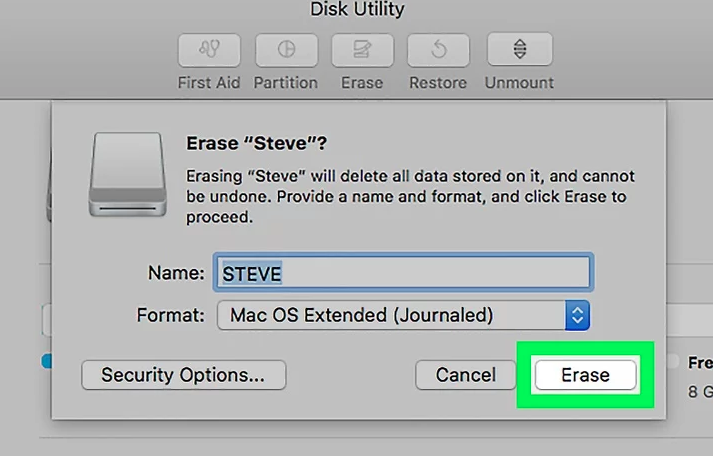Click the Disk Utility window title

coord(357,9)
